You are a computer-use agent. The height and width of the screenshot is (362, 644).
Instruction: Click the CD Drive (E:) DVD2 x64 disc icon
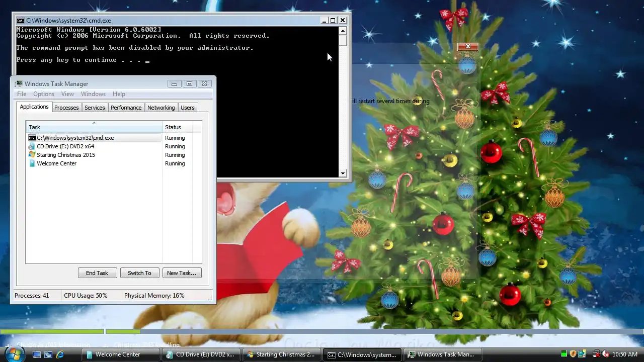32,146
